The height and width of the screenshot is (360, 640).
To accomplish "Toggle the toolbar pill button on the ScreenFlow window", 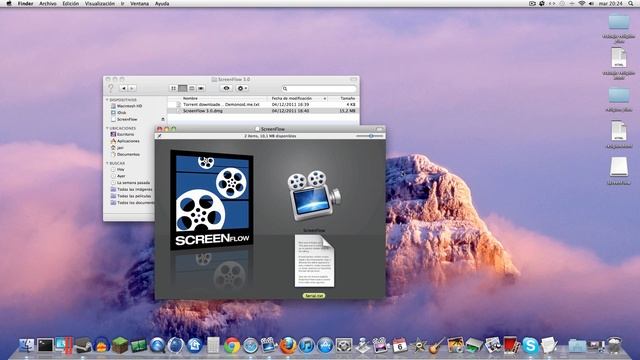I will coord(380,129).
